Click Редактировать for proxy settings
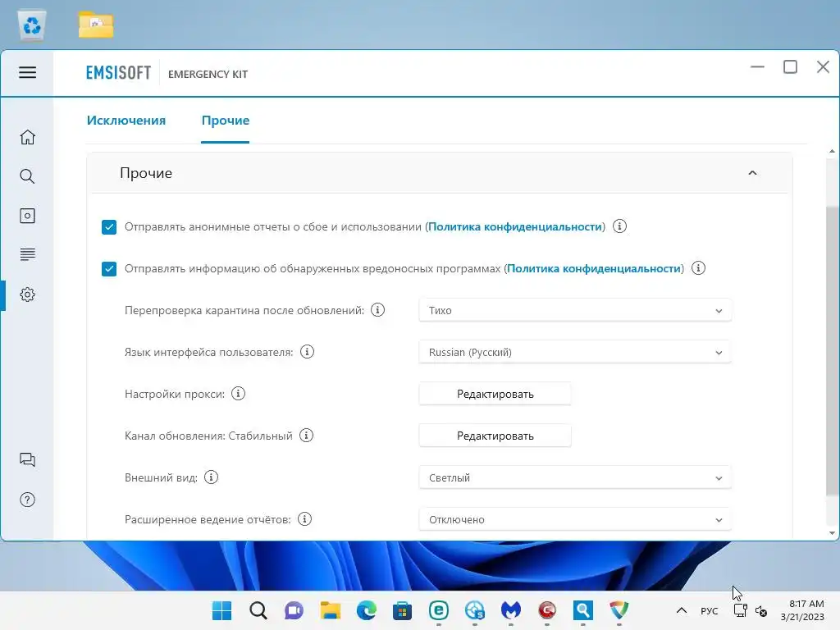The width and height of the screenshot is (840, 630). pyautogui.click(x=495, y=394)
